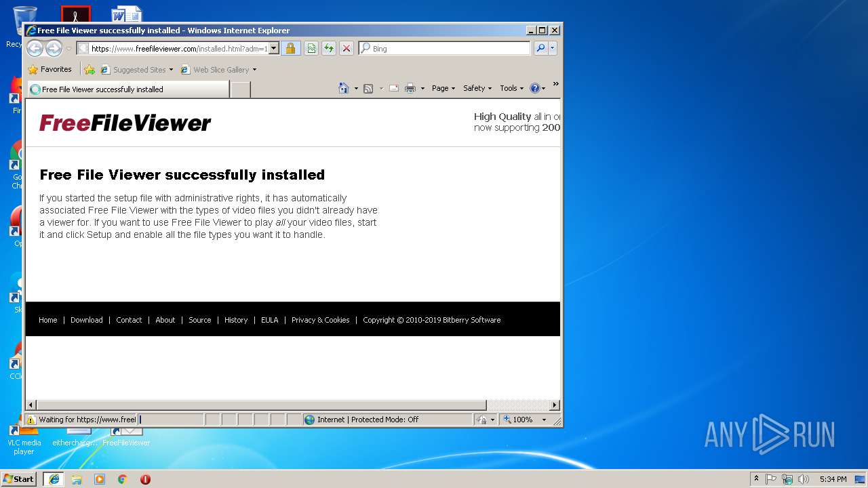The width and height of the screenshot is (868, 488).
Task: Click the address bar URL field
Action: (178, 48)
